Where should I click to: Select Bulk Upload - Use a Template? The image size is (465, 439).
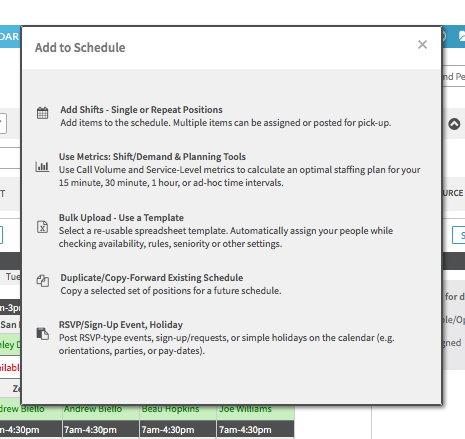[x=121, y=218]
